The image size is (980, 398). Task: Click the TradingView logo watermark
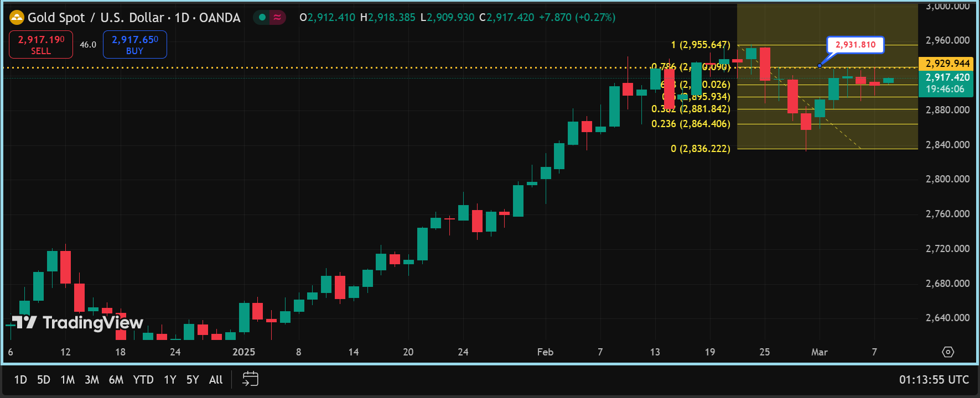(77, 322)
